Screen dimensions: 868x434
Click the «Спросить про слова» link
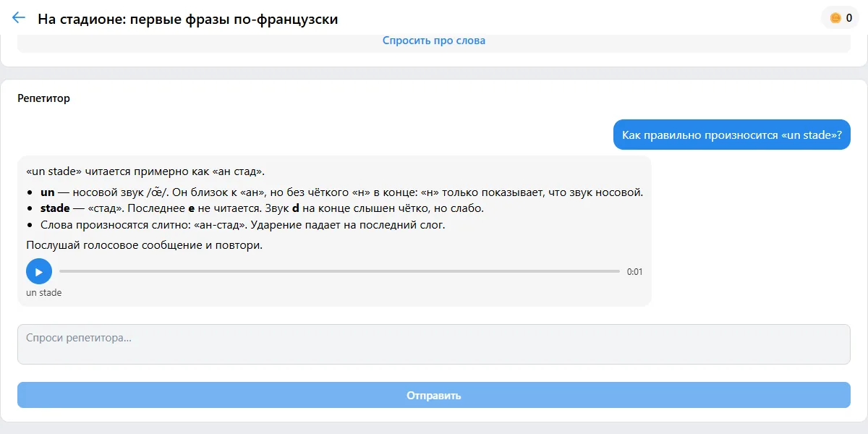point(434,41)
